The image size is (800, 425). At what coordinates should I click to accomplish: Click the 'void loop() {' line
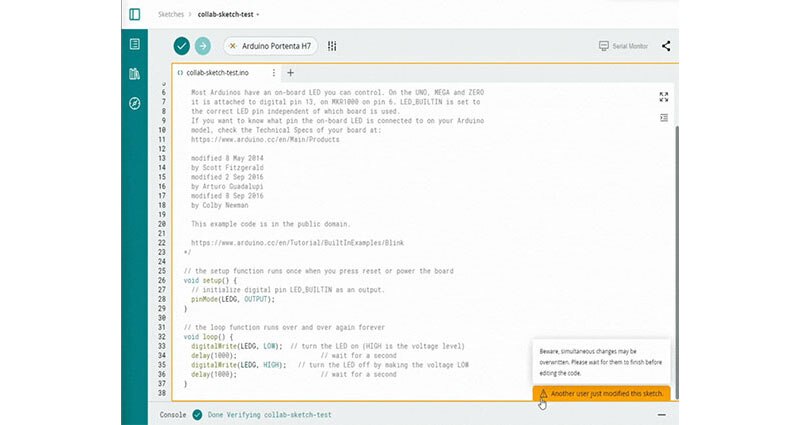click(x=208, y=337)
